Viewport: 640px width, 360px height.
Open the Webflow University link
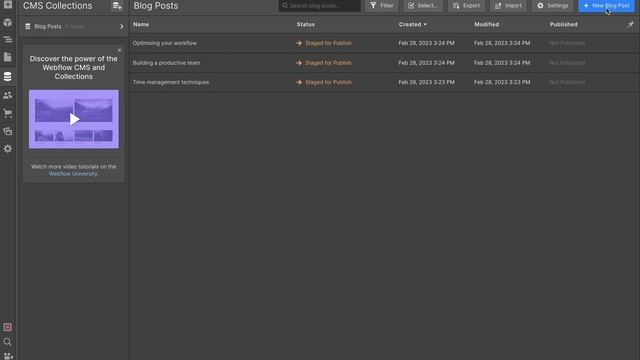73,174
